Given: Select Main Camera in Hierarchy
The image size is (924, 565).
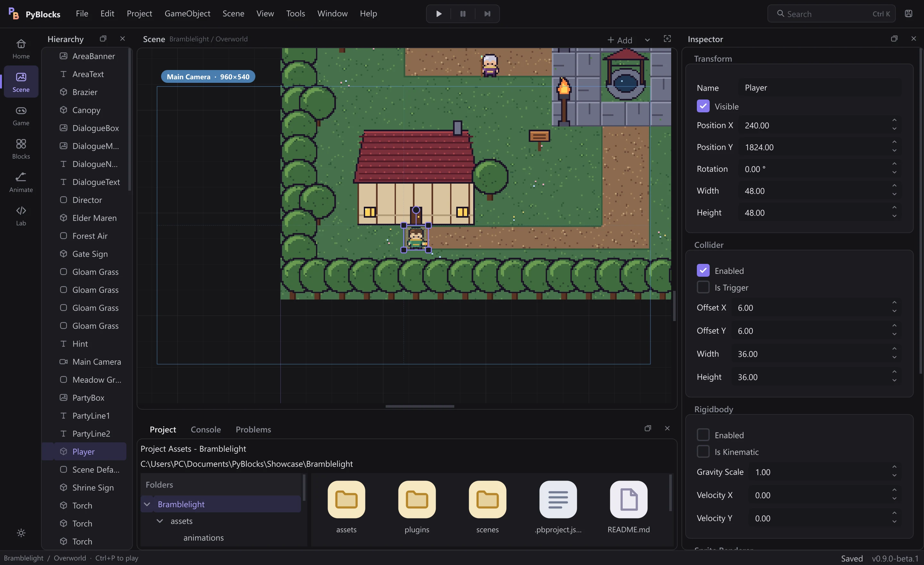Looking at the screenshot, I should (90, 362).
